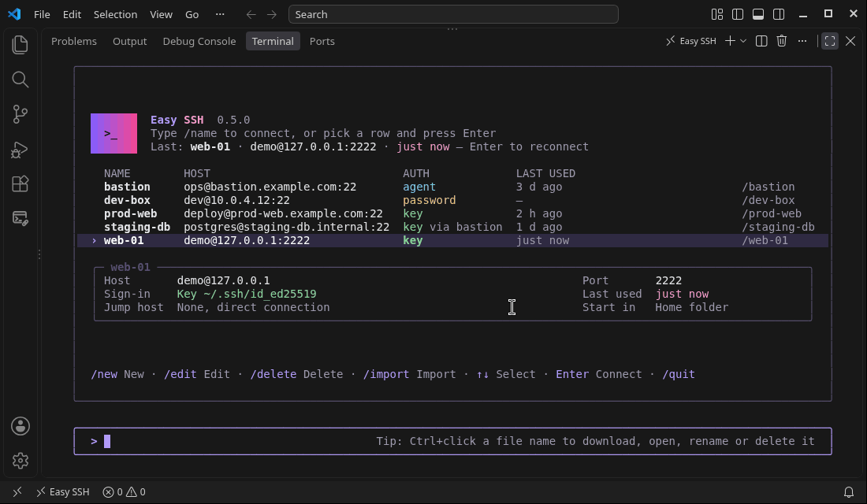The image size is (867, 504).
Task: Go forward with the right arrow
Action: (x=271, y=14)
